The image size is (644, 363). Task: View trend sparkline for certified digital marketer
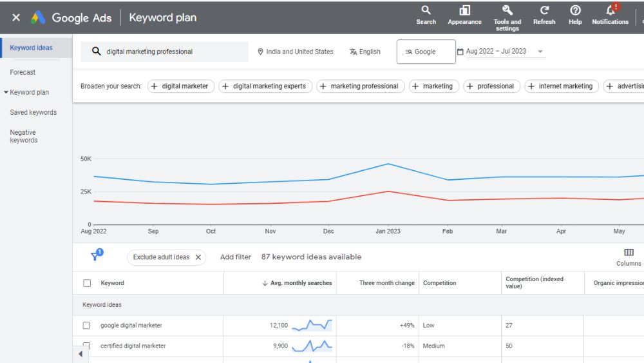(x=312, y=346)
